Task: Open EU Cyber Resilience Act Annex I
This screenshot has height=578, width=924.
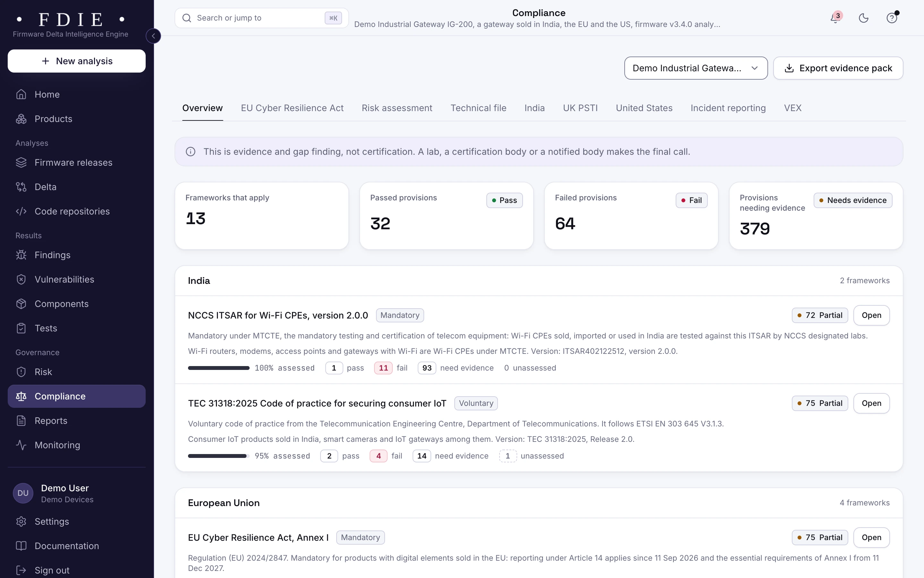Action: 871,538
